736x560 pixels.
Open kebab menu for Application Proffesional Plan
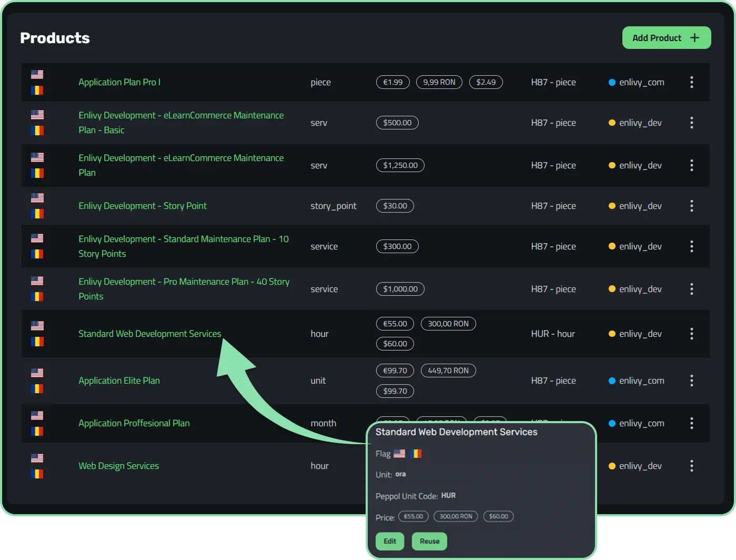[x=691, y=423]
